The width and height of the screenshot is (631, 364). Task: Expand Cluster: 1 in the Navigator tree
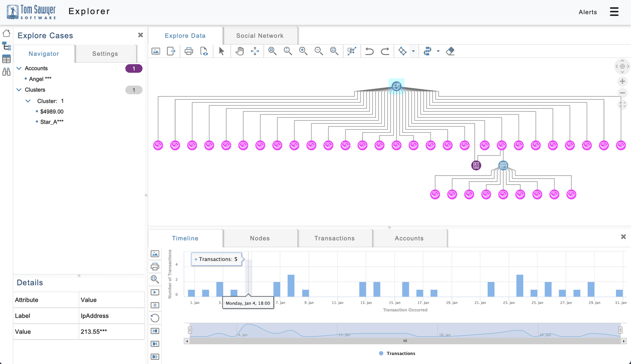click(28, 101)
